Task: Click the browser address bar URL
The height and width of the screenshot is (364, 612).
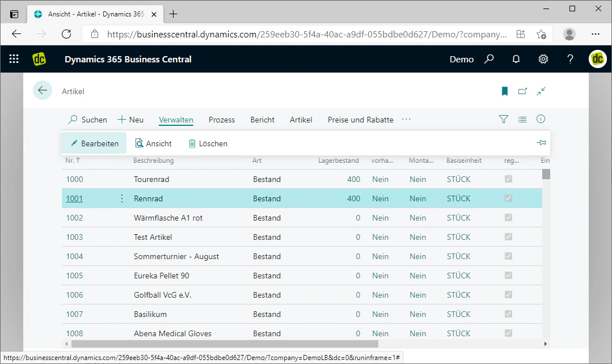Action: (307, 35)
